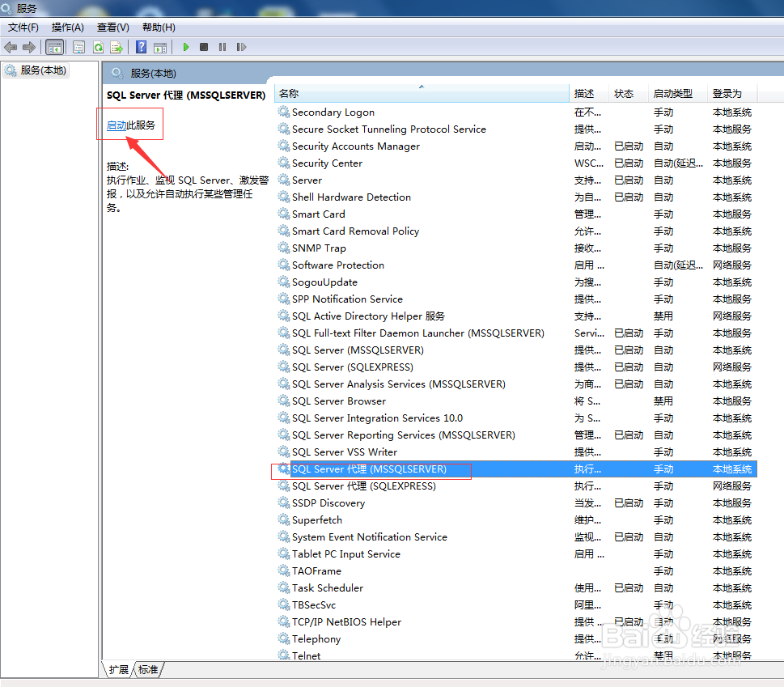Image resolution: width=784 pixels, height=687 pixels.
Task: Select the TAOFrame service
Action: tap(516, 571)
